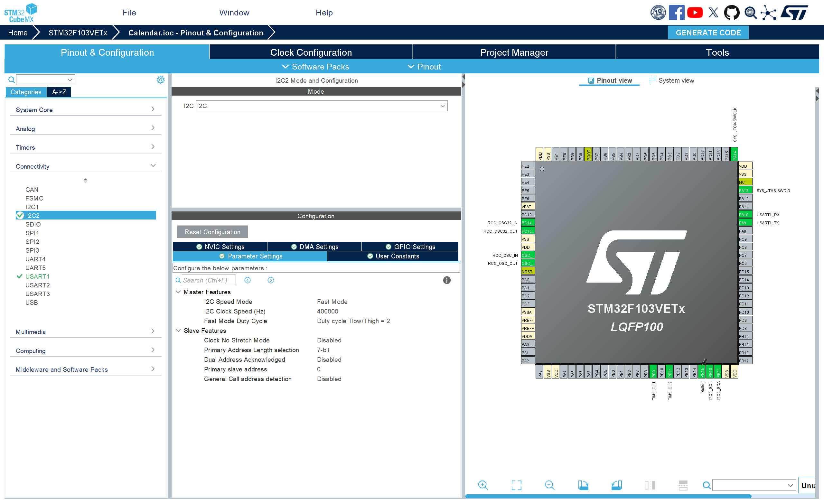Click the parameter search field

208,280
